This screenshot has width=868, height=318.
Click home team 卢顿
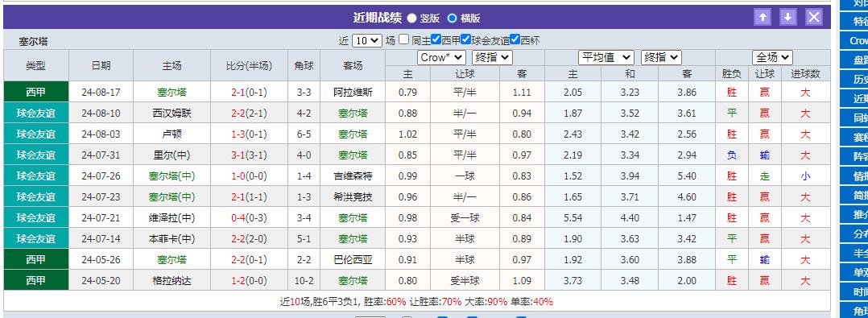point(172,134)
